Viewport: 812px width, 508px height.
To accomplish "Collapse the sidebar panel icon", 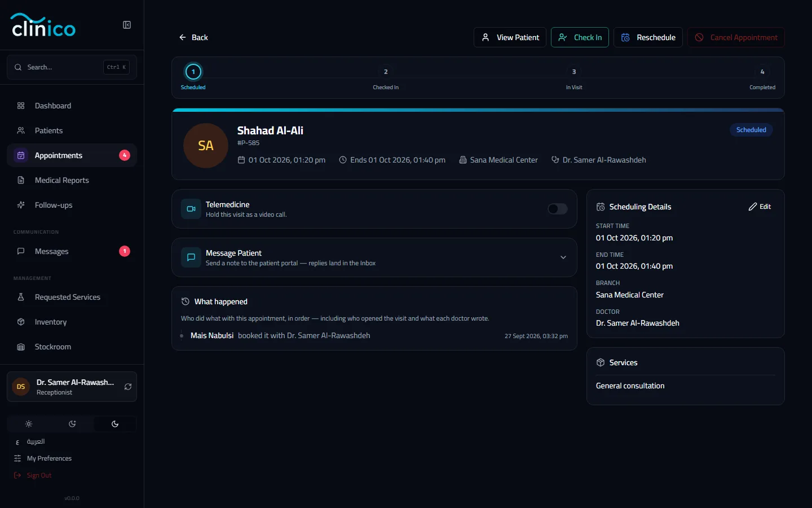I will tap(127, 25).
